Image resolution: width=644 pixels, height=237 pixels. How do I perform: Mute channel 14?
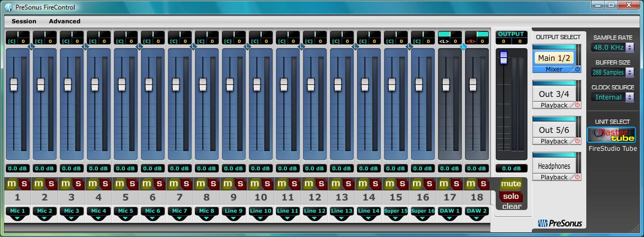click(x=362, y=184)
